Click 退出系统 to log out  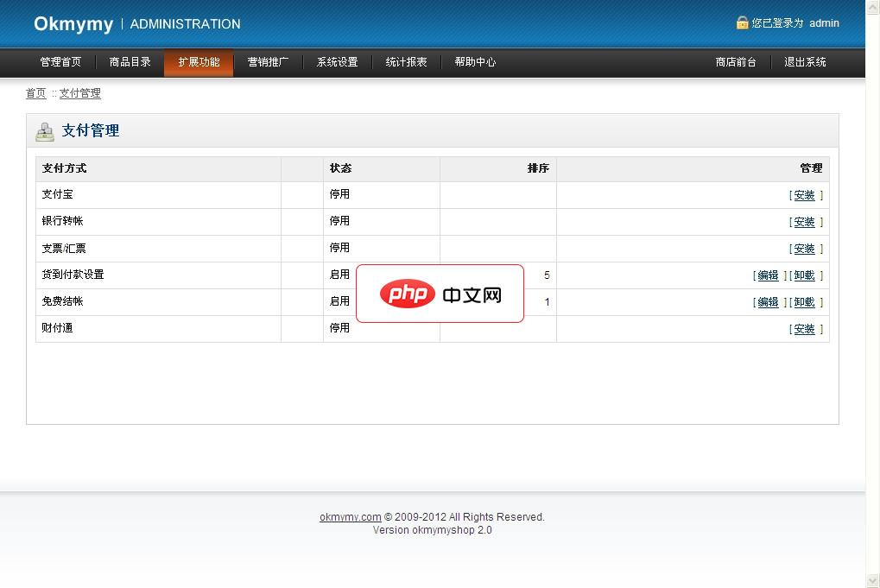coord(805,62)
